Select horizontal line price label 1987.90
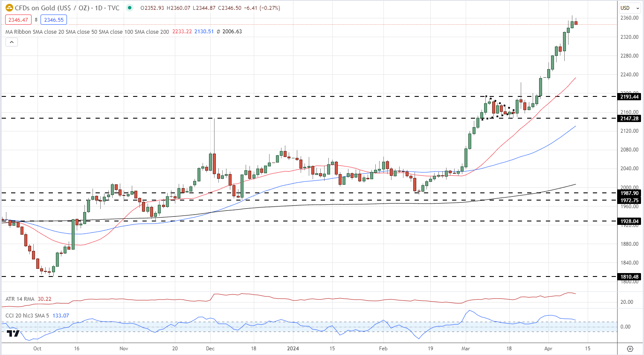The height and width of the screenshot is (355, 644). click(x=629, y=193)
